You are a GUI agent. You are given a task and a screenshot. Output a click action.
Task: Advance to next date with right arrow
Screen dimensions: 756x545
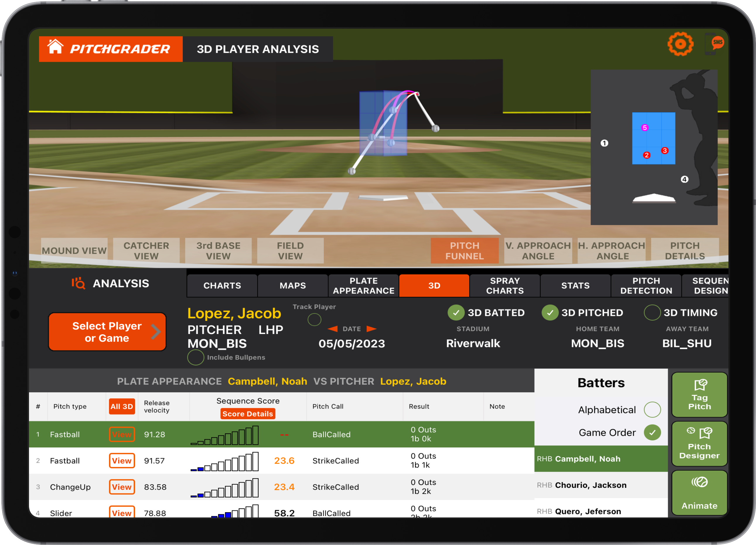click(372, 329)
